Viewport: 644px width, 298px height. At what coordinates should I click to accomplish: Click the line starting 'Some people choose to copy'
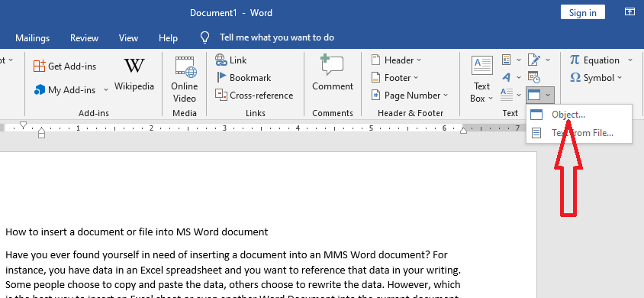pos(233,284)
